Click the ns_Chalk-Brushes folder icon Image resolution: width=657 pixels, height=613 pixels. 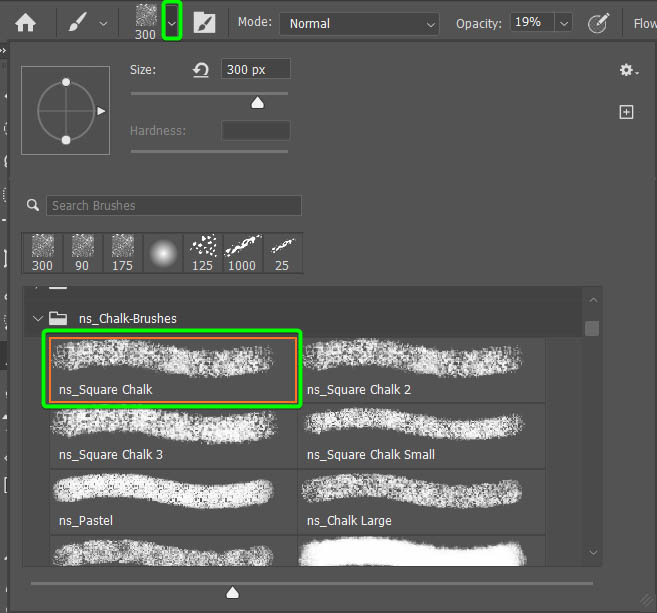point(58,318)
